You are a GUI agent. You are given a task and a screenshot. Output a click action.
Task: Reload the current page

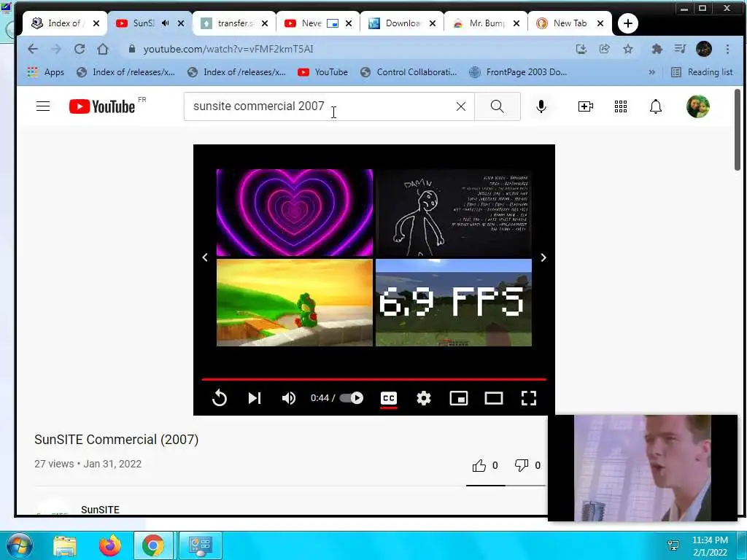coord(80,49)
